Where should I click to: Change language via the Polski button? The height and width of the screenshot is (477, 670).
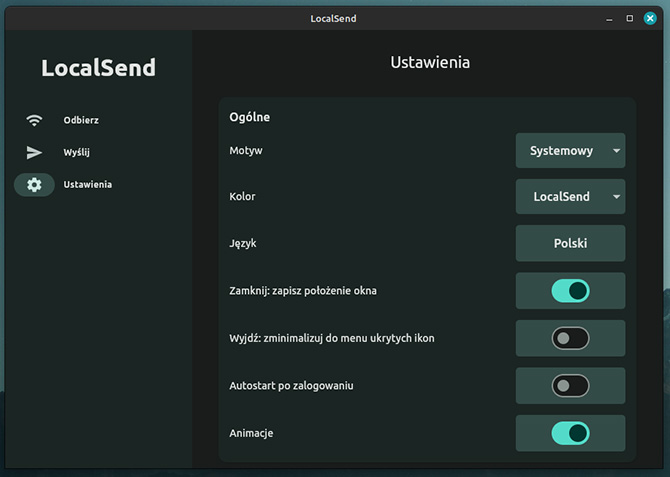click(570, 243)
